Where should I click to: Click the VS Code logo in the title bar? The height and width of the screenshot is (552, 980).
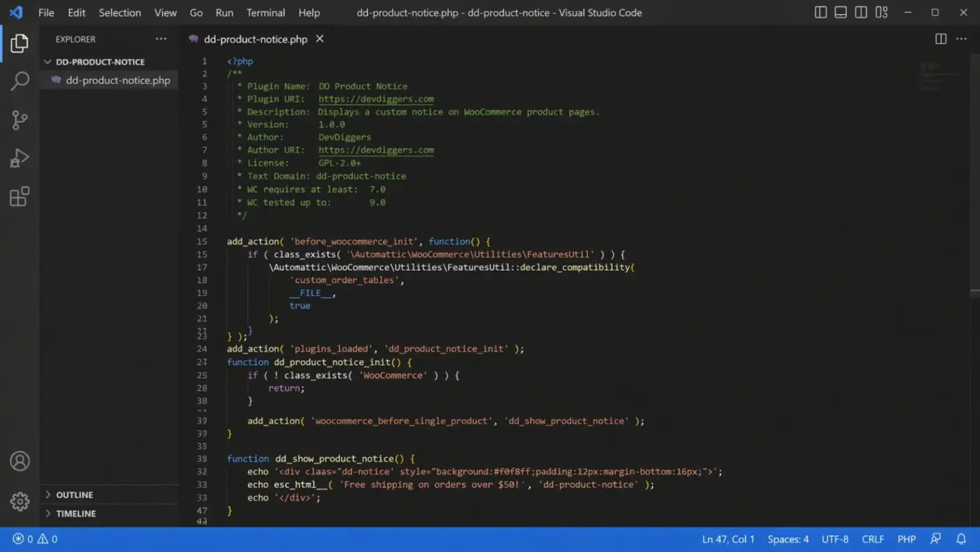[16, 13]
